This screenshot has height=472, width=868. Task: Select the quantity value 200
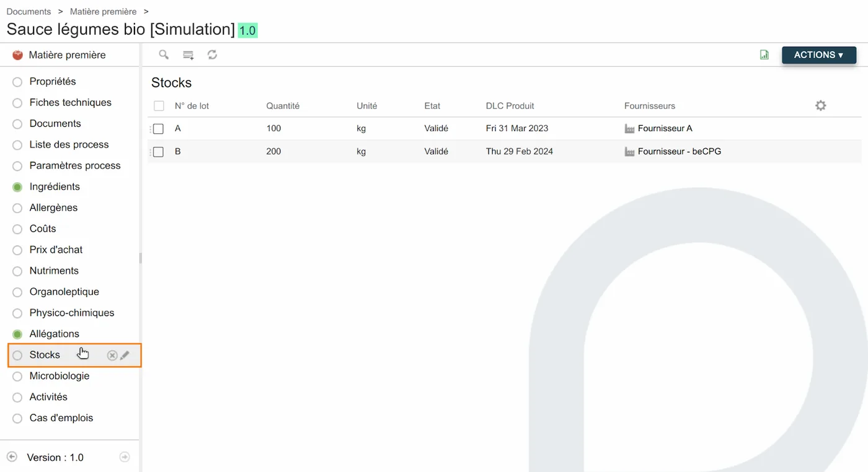click(273, 151)
